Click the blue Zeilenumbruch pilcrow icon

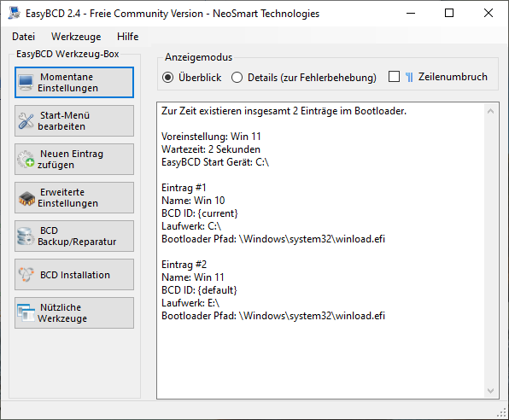[x=409, y=77]
